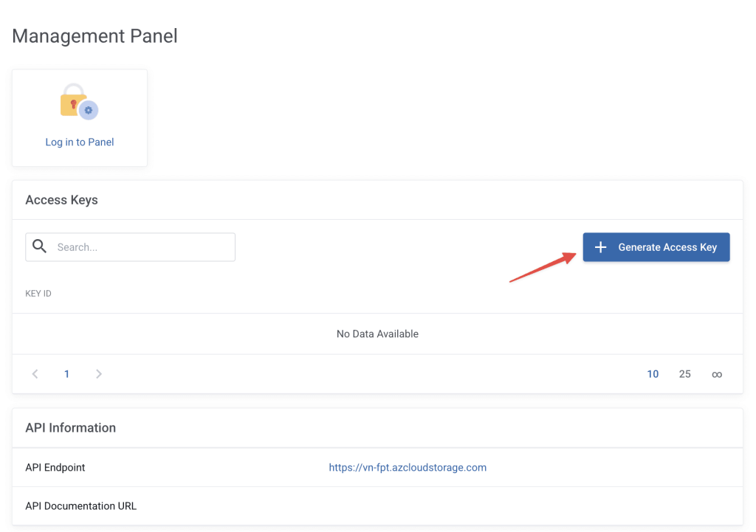The height and width of the screenshot is (532, 756).
Task: Click the gear badge on the padlock icon
Action: pos(87,111)
